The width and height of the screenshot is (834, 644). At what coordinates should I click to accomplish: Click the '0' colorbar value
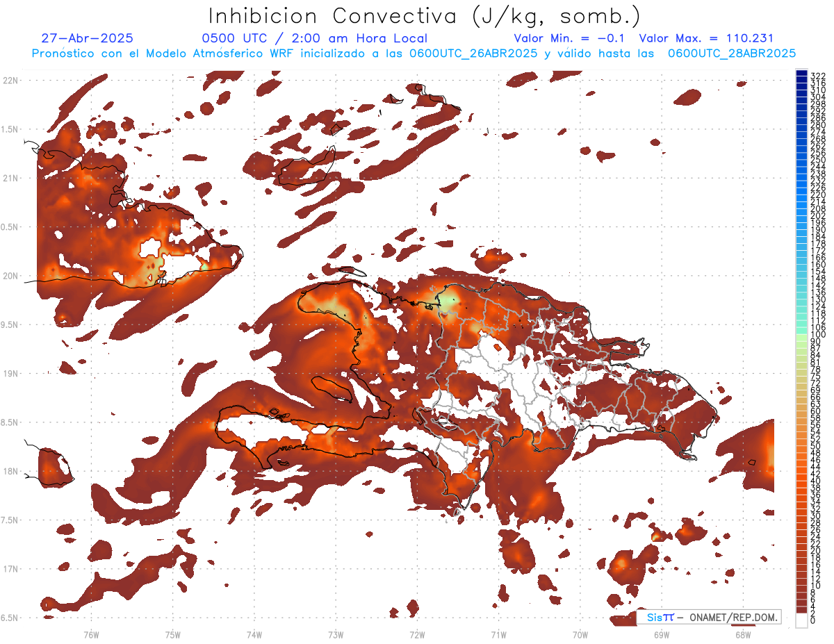coord(813,620)
